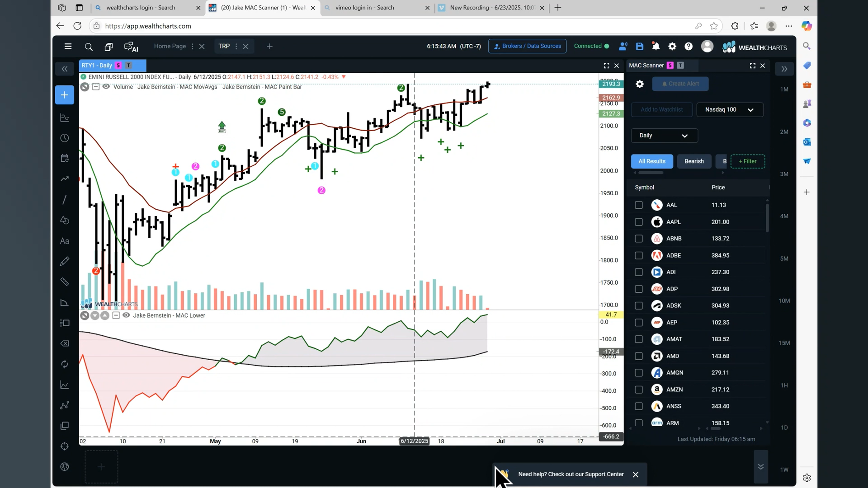
Task: Select the Bearish filter tab
Action: point(694,161)
